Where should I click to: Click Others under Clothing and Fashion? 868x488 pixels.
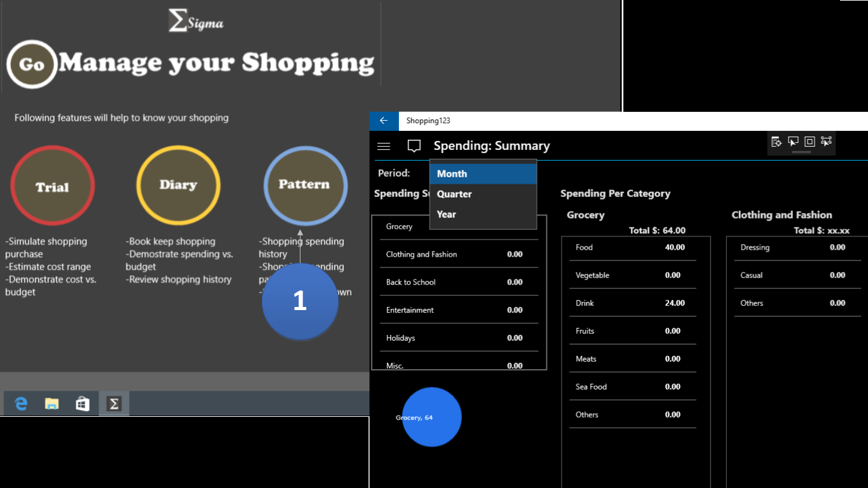pos(798,303)
